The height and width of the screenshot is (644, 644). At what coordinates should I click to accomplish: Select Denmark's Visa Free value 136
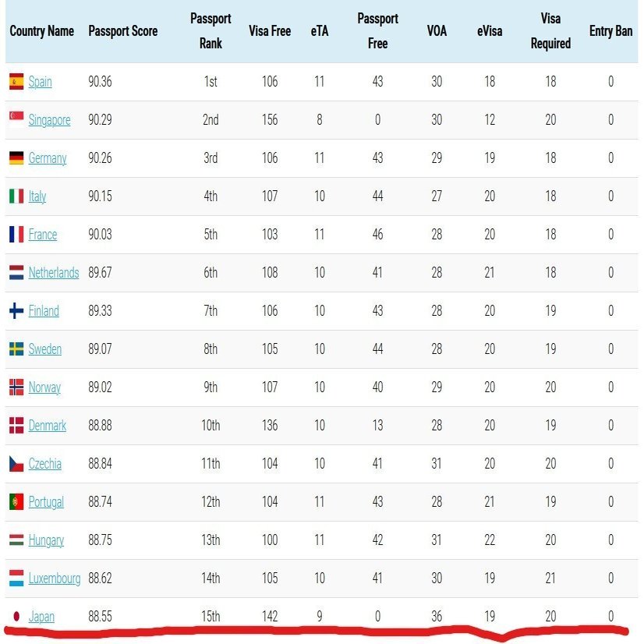(x=270, y=425)
